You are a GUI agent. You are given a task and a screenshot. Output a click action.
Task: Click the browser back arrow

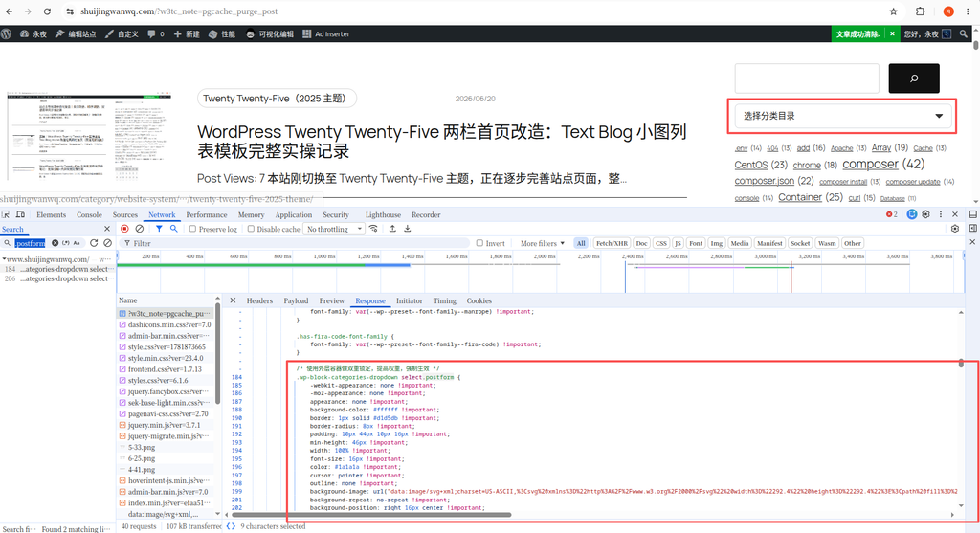tap(9, 11)
